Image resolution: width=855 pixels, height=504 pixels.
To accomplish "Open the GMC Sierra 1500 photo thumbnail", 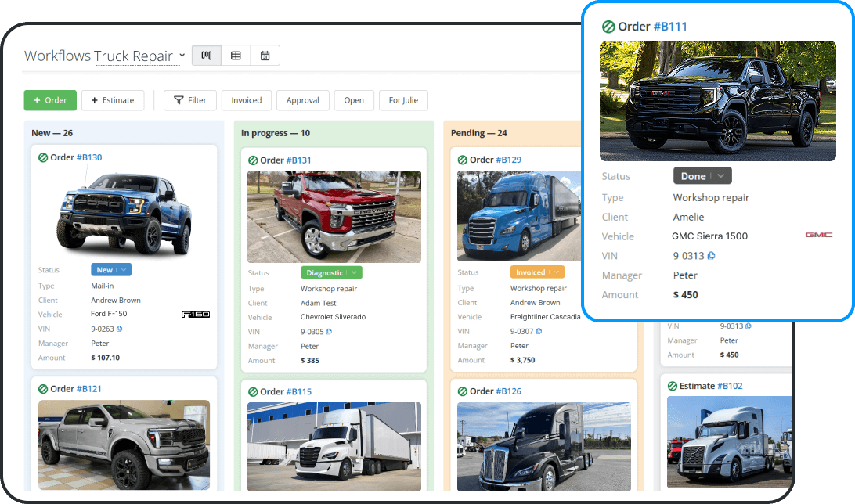I will 717,100.
